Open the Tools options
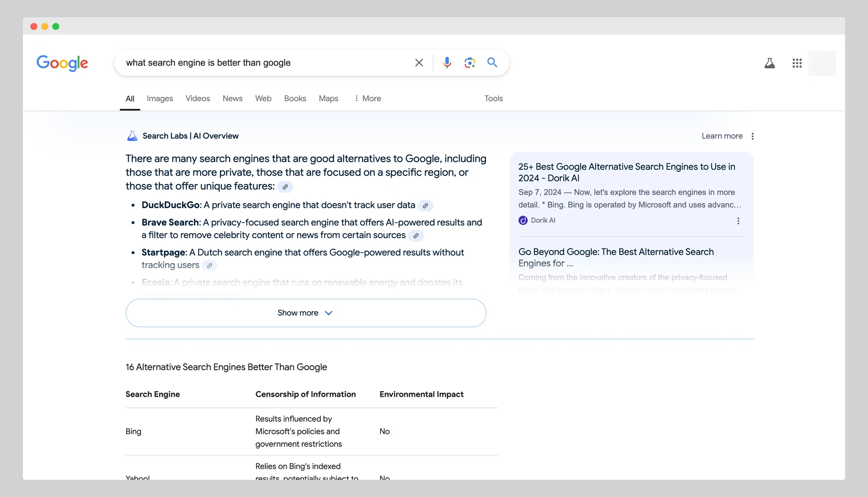Image resolution: width=868 pixels, height=497 pixels. click(x=494, y=98)
